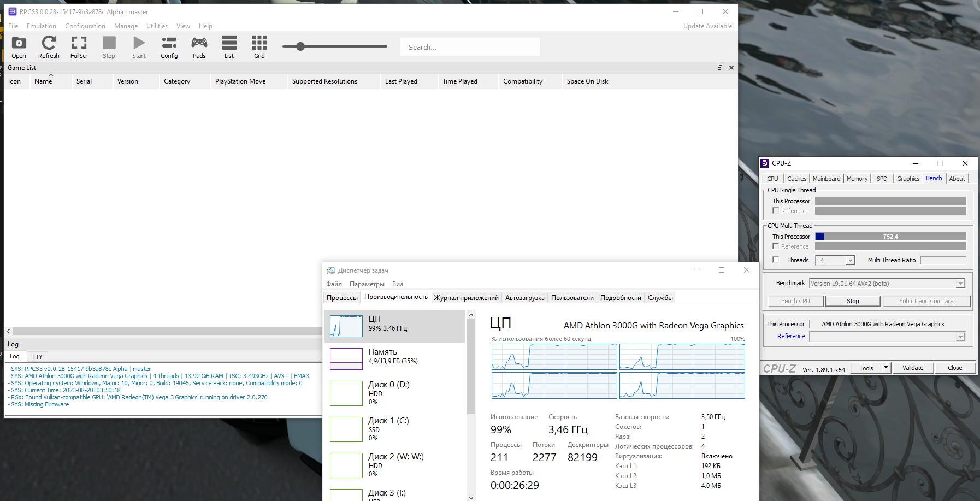This screenshot has height=501, width=980.
Task: Switch game list to List view
Action: coord(229,47)
